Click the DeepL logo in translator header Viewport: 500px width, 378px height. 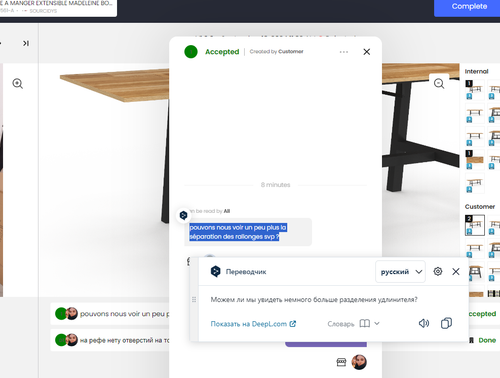pos(216,272)
